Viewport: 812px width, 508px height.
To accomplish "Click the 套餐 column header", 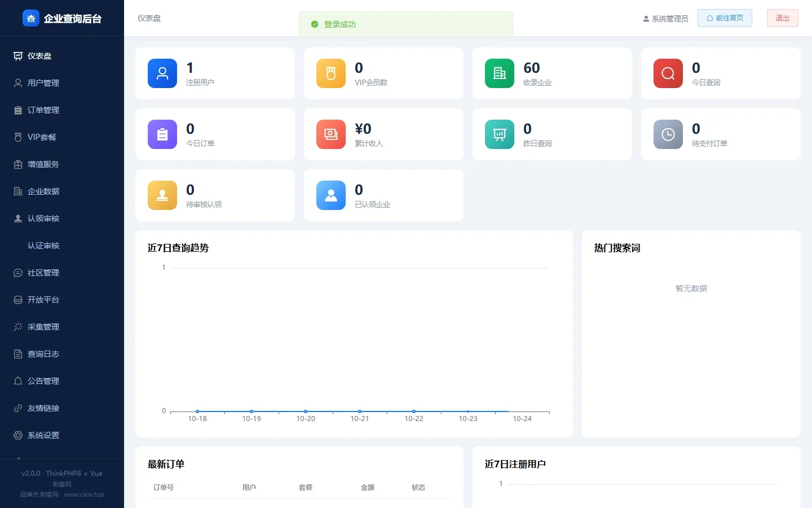I will (x=306, y=487).
